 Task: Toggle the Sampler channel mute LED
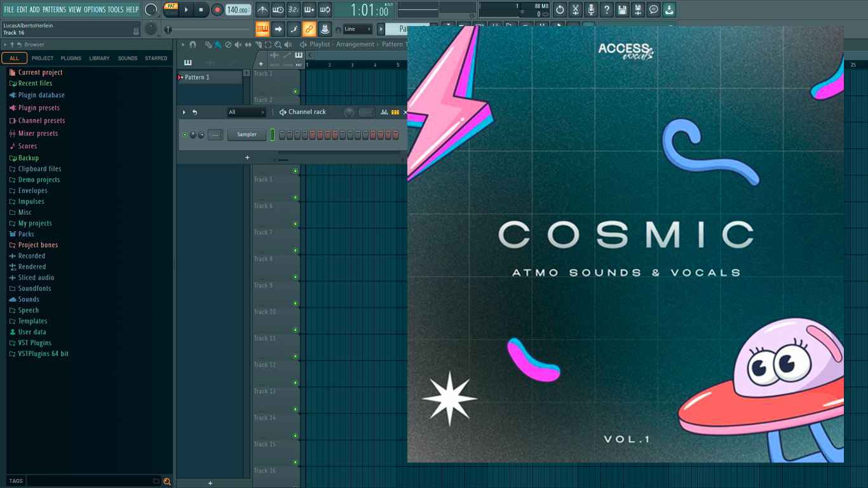coord(185,135)
